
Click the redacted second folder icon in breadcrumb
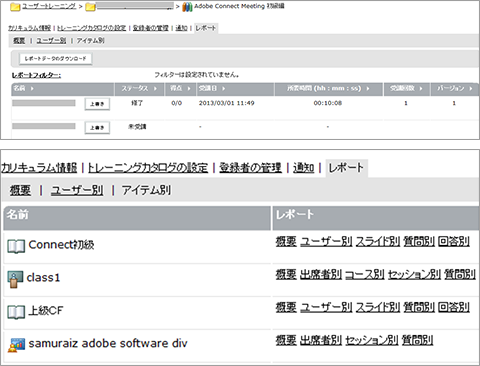pyautogui.click(x=90, y=7)
